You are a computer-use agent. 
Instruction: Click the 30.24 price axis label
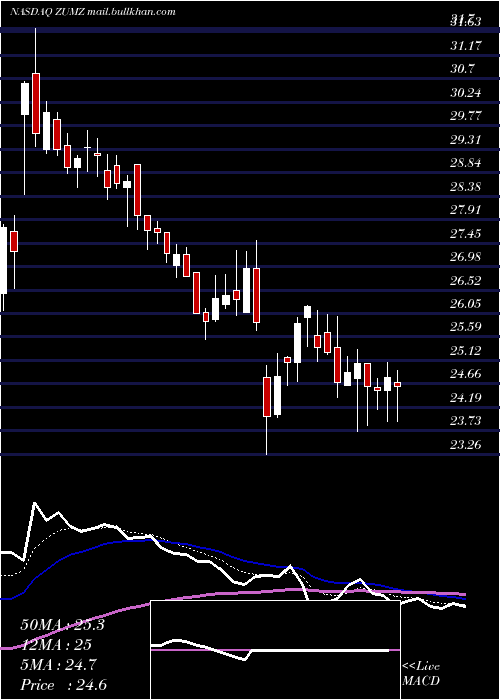(466, 93)
